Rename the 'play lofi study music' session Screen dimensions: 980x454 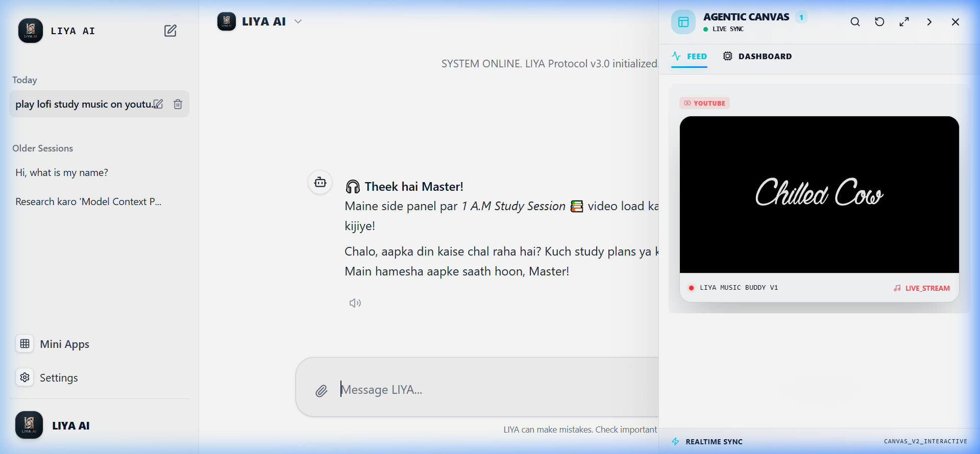click(x=159, y=104)
